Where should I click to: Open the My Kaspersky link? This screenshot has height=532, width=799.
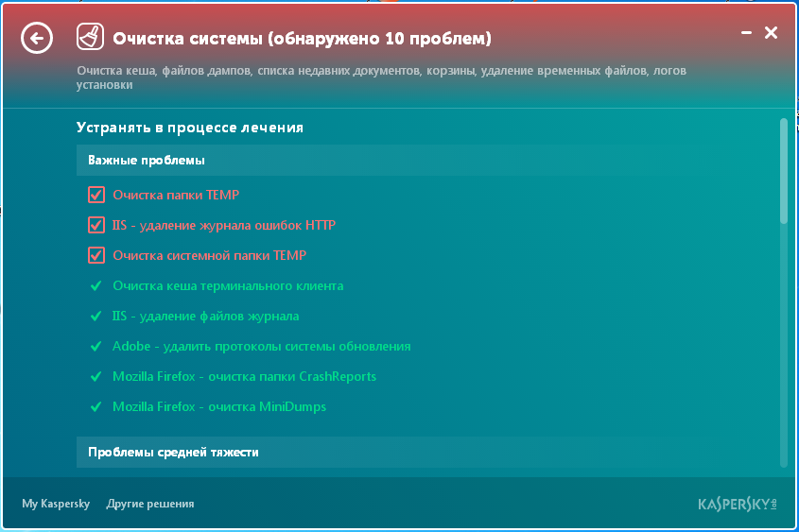(x=56, y=504)
